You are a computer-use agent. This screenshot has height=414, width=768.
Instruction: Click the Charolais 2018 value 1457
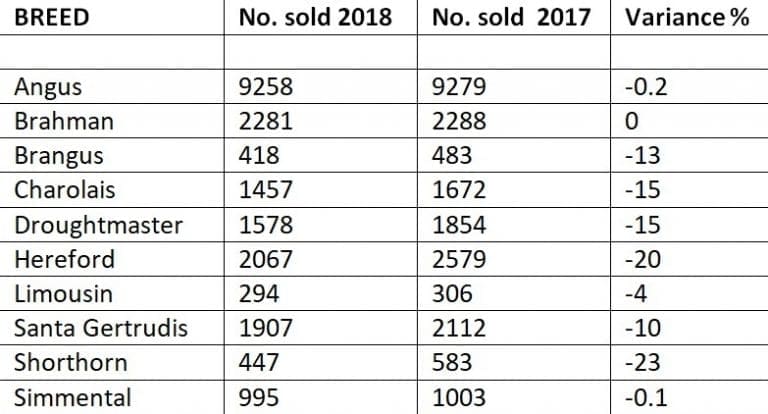(265, 190)
